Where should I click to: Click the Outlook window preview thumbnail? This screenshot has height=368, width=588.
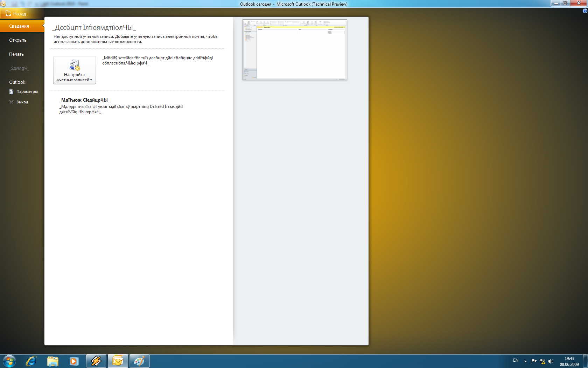pos(295,50)
